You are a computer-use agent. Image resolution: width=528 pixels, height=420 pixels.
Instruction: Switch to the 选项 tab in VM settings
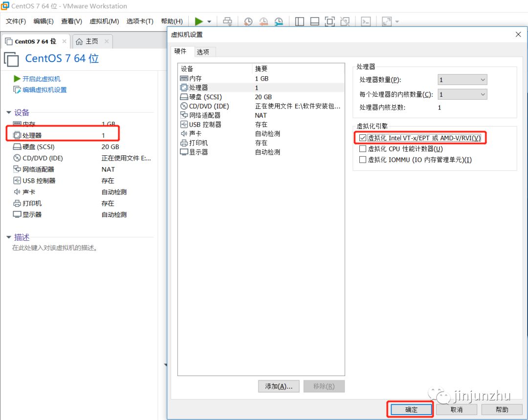204,51
